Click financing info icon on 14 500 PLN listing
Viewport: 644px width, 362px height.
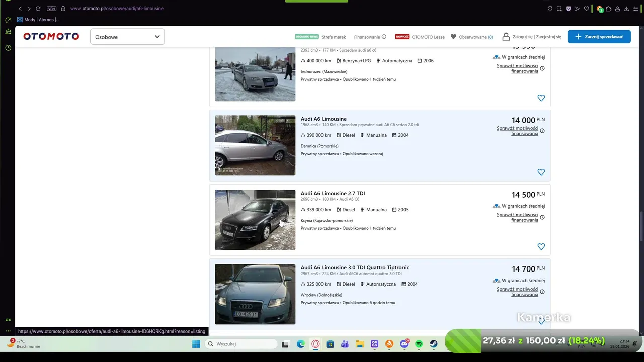click(x=542, y=217)
